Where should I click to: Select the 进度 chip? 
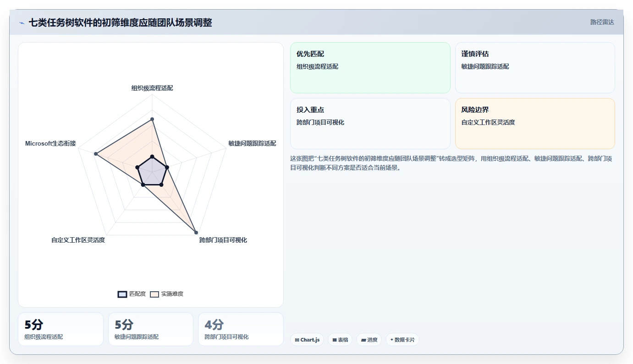coord(369,340)
